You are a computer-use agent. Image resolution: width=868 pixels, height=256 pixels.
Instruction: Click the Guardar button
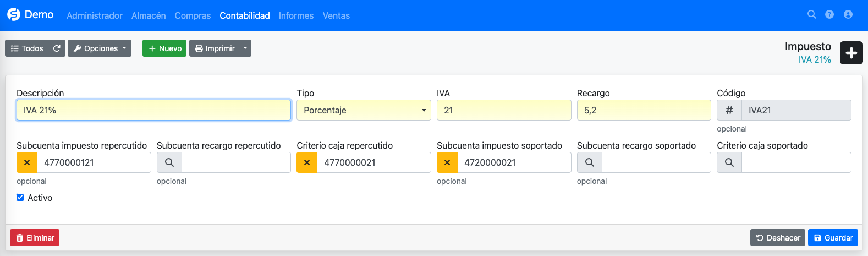coord(833,238)
